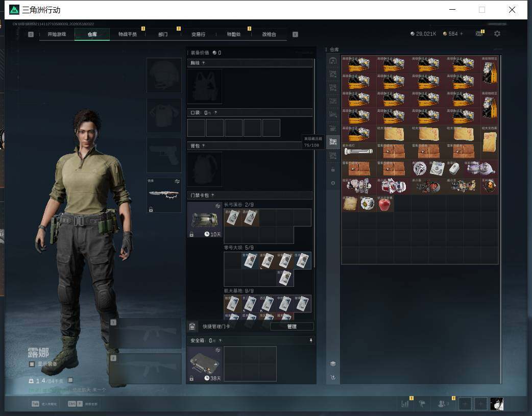The height and width of the screenshot is (416, 532).
Task: Toggle the 显示装备 checkbox
Action: [x=32, y=364]
